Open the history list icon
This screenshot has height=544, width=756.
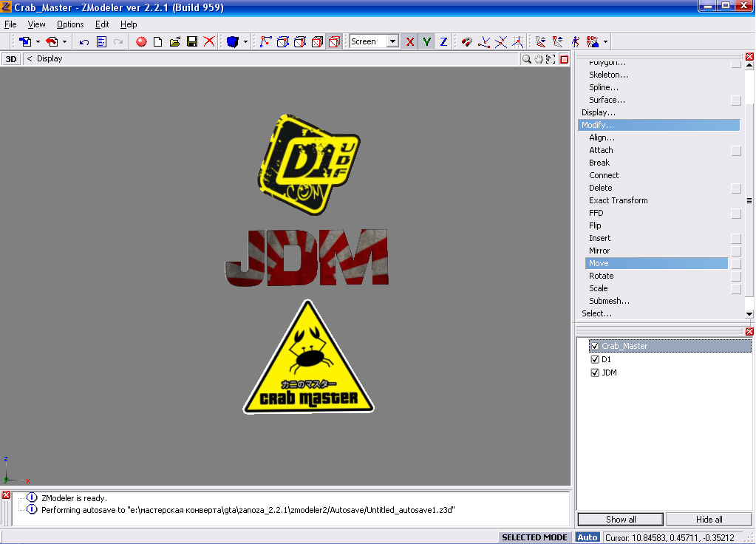coord(101,42)
